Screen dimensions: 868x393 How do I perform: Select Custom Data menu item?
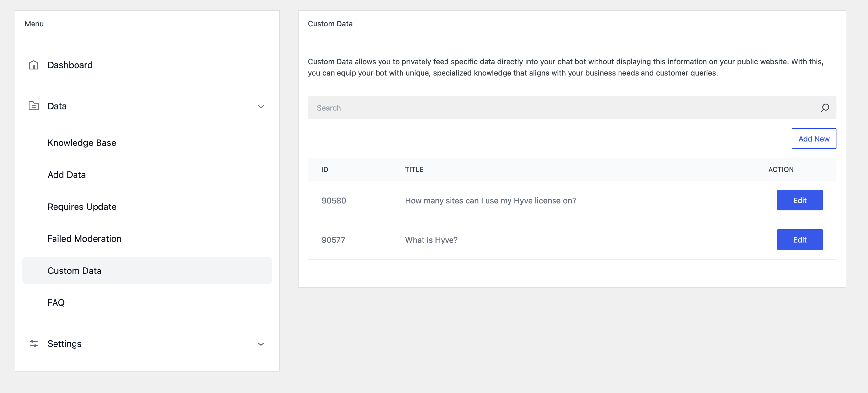(x=74, y=271)
